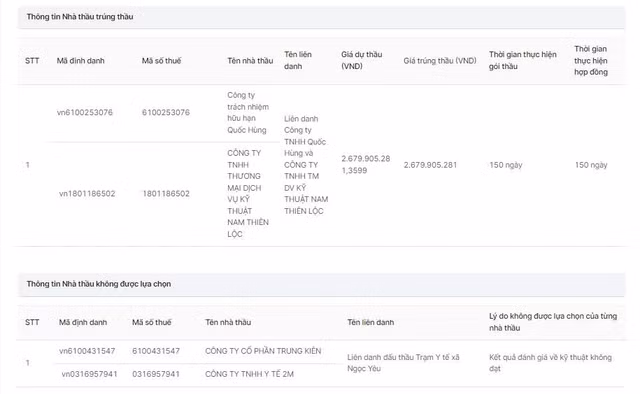Click 'Tên nhà thầu' header in non-selected table
This screenshot has width=640, height=394.
[228, 322]
